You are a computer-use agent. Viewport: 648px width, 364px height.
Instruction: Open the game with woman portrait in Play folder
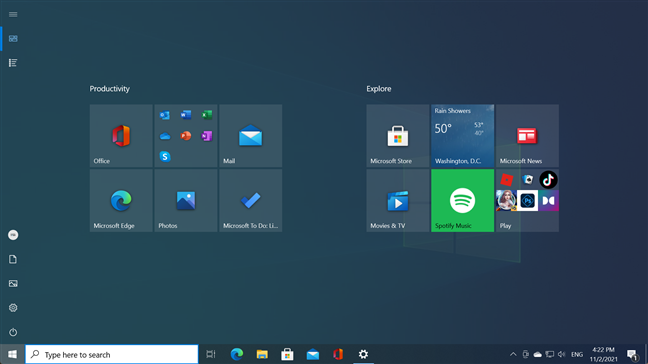click(x=506, y=201)
